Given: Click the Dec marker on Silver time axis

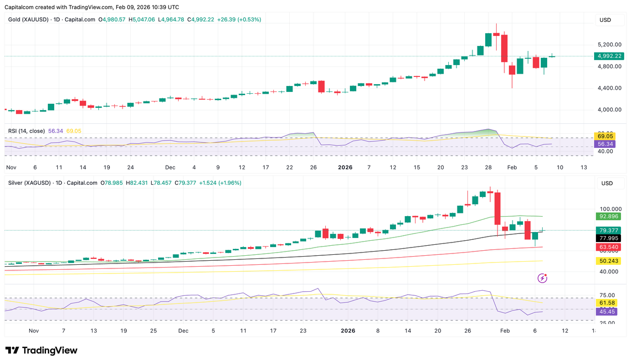Looking at the screenshot, I should tap(183, 331).
